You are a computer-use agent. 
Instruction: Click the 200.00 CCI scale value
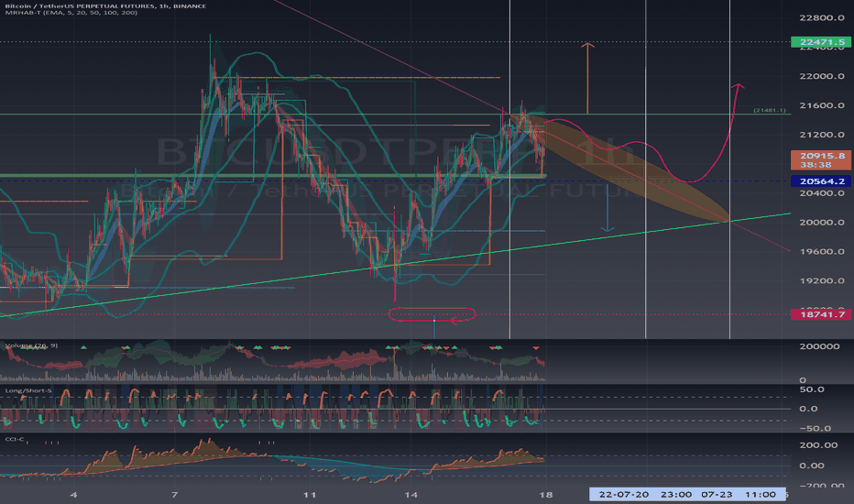coord(818,445)
